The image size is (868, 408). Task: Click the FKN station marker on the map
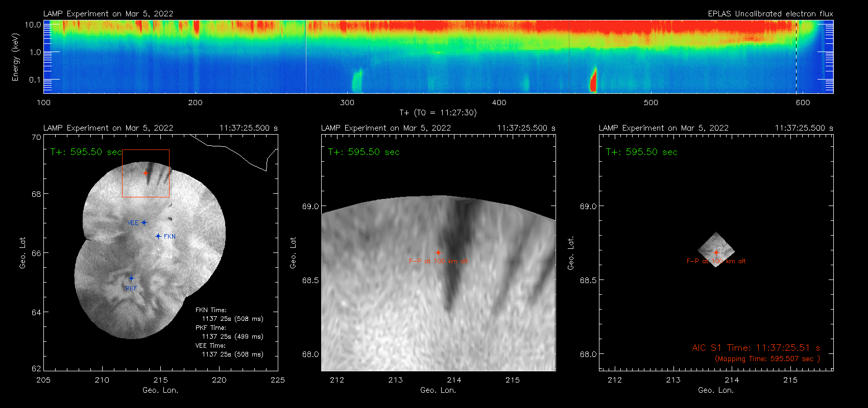pyautogui.click(x=158, y=236)
